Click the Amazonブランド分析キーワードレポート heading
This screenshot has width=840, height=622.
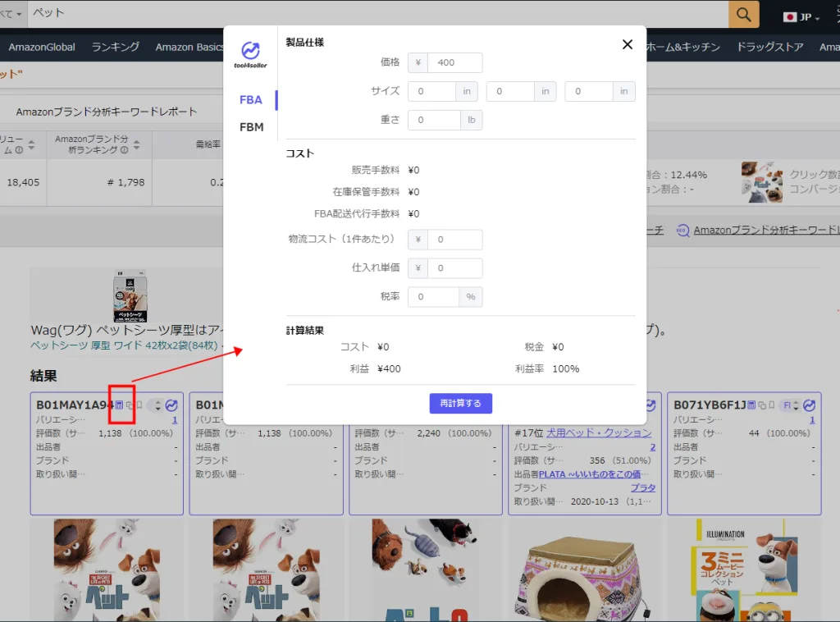click(107, 112)
